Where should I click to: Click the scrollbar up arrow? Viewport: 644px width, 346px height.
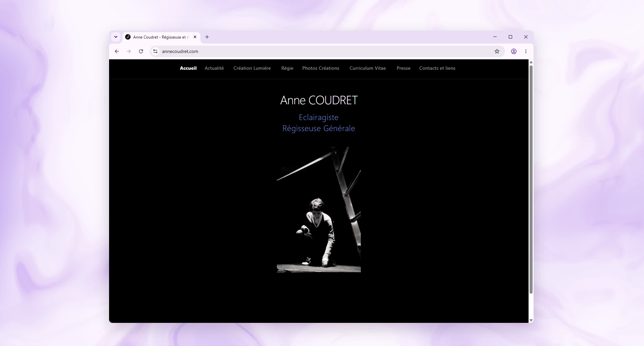pyautogui.click(x=531, y=62)
